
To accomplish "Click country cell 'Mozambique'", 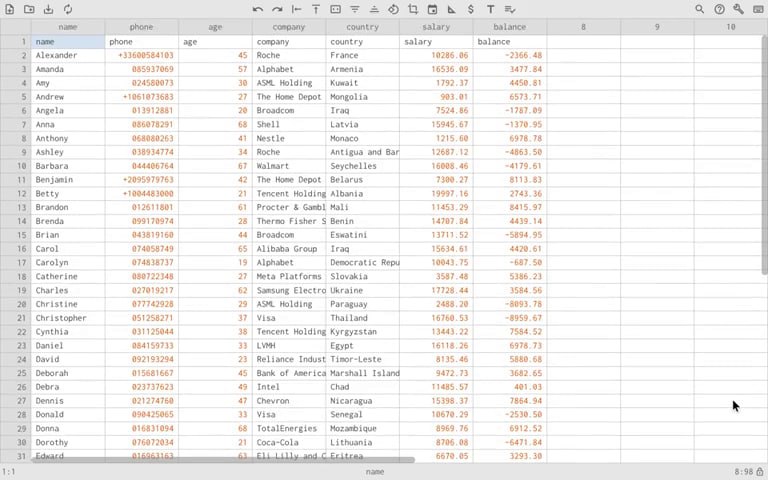I will click(362, 428).
